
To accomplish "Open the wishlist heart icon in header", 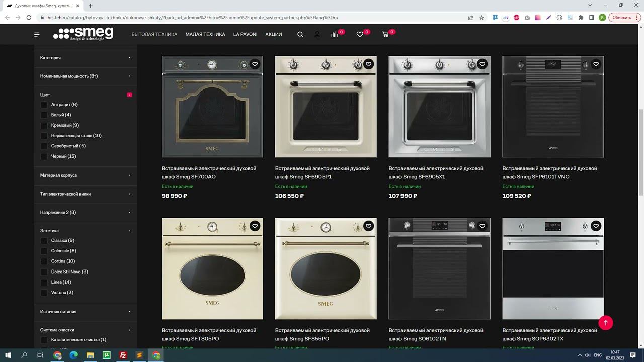I will point(360,34).
